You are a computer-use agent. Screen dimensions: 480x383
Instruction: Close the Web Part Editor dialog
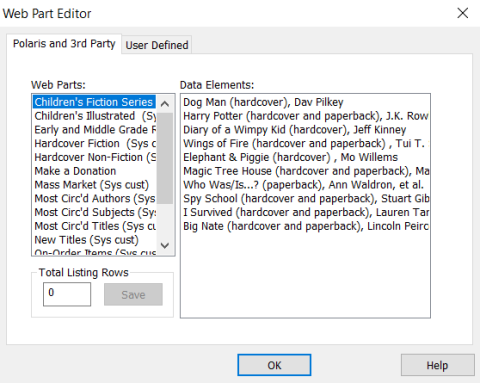463,13
